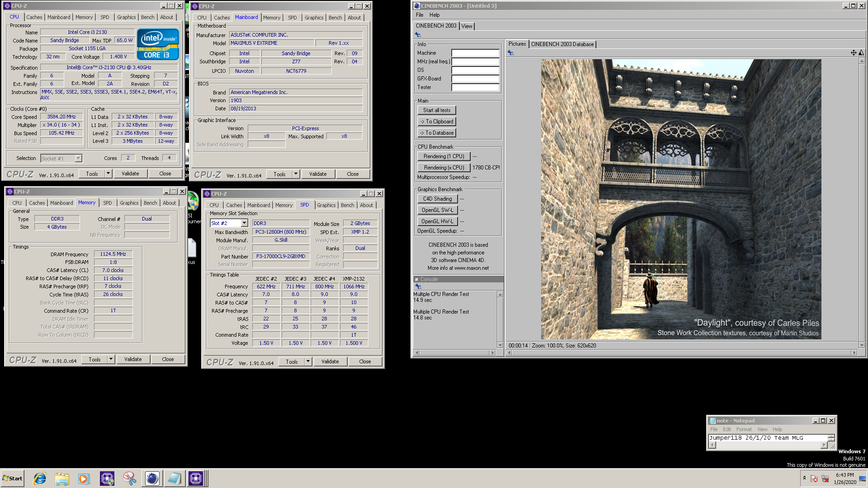This screenshot has height=488, width=868.
Task: Click Console scroll down arrow
Action: [500, 345]
